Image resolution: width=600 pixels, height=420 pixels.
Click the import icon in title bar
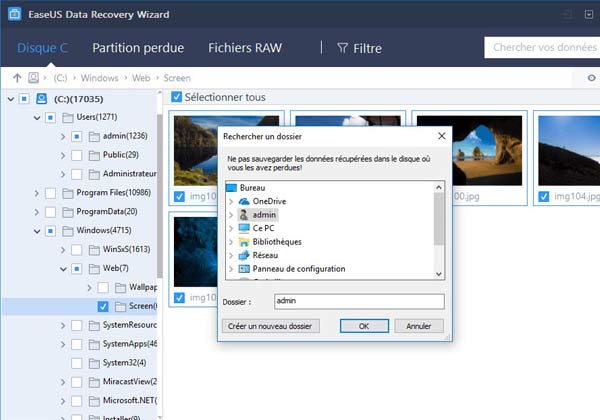point(567,15)
